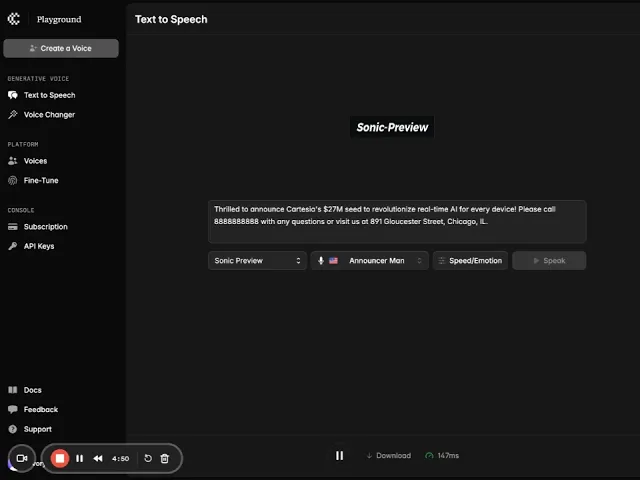The width and height of the screenshot is (640, 480).
Task: Open Voice Changer in sidebar
Action: pos(49,115)
